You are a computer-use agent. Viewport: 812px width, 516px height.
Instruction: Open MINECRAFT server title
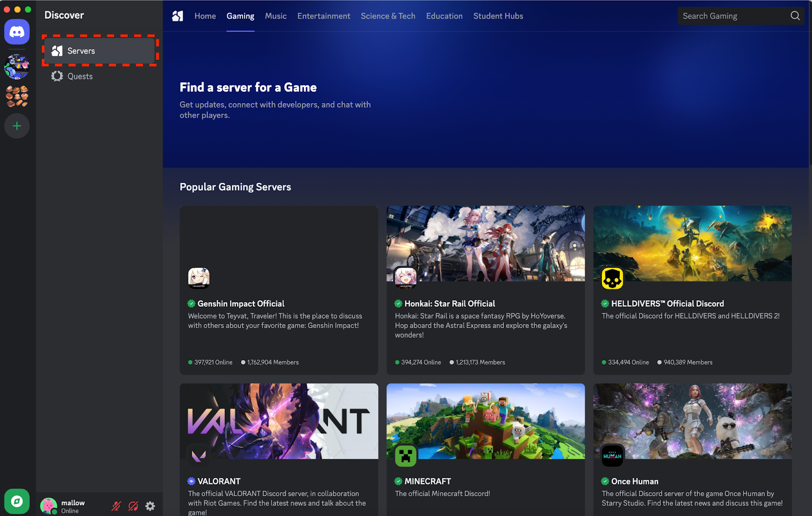pos(428,481)
